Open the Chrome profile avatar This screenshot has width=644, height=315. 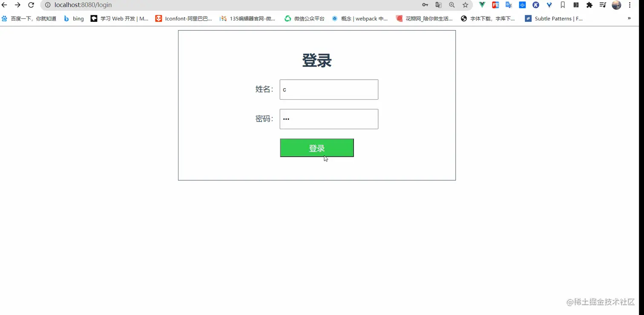616,5
